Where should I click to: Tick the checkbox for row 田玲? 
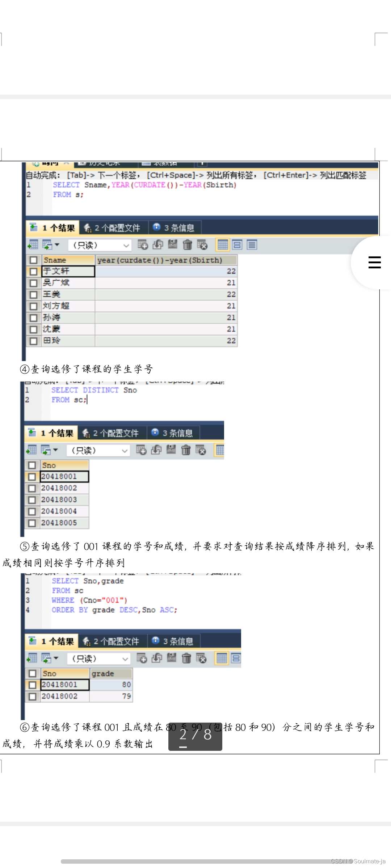click(x=33, y=341)
